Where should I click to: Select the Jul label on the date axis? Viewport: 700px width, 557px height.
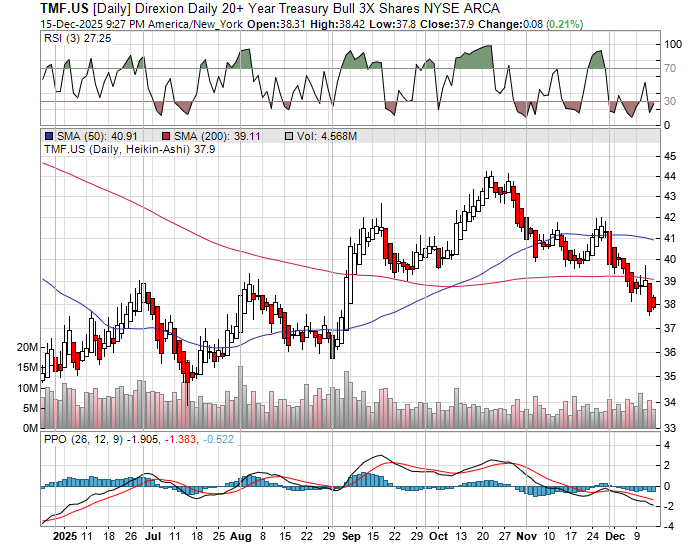[155, 536]
